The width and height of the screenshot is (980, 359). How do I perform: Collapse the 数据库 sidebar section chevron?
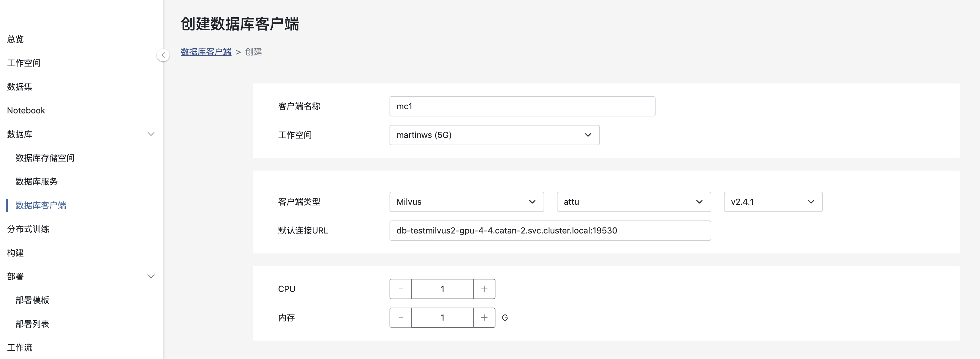coord(151,134)
